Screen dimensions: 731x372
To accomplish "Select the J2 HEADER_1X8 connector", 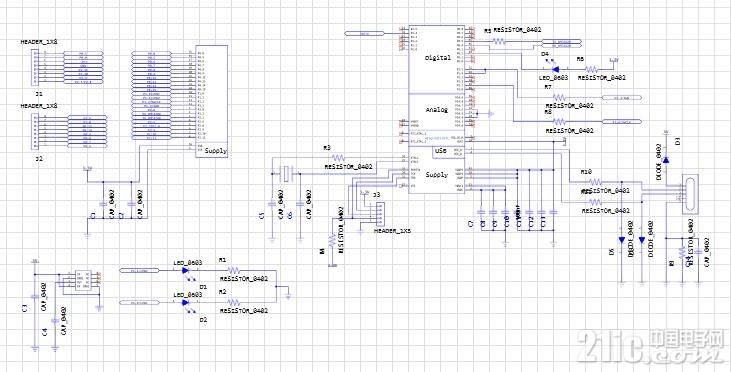I will (x=34, y=132).
